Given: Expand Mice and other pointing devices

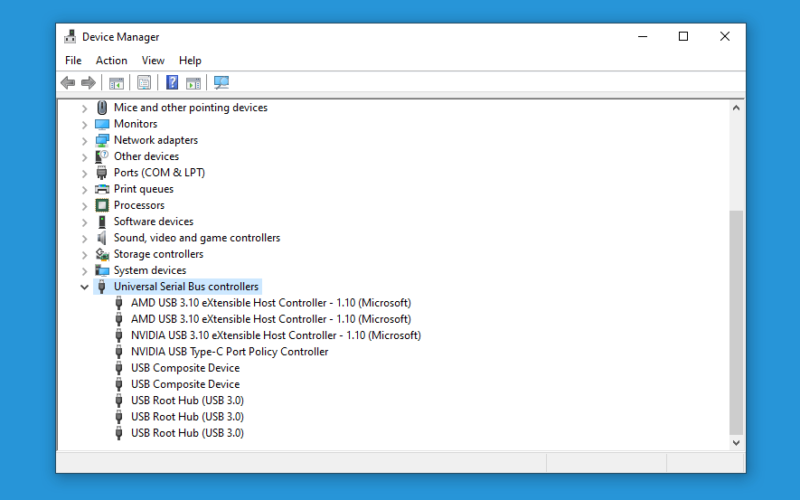Looking at the screenshot, I should [85, 108].
